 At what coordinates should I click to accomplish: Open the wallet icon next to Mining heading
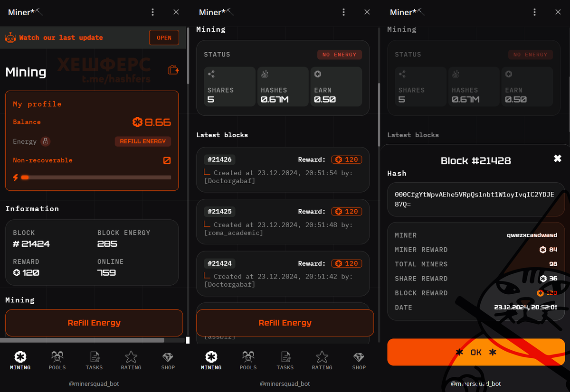(173, 70)
